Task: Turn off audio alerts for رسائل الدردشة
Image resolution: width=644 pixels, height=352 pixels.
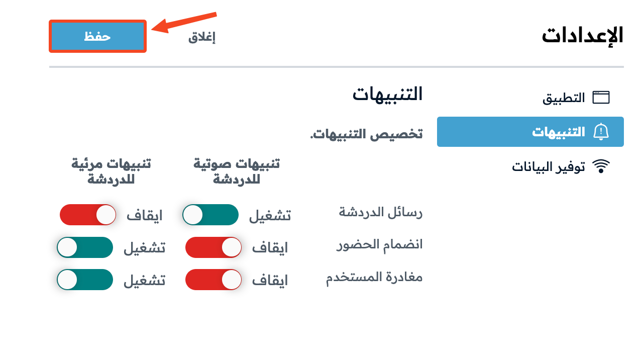Action: click(x=210, y=215)
